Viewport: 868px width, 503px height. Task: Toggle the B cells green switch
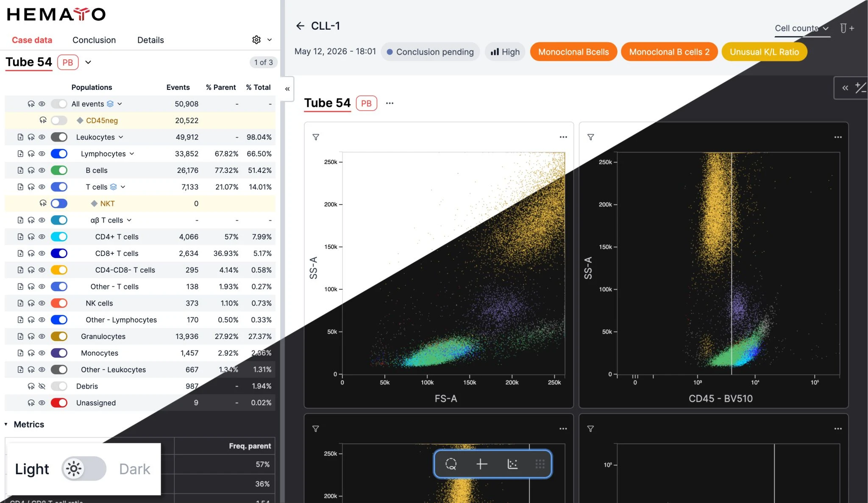59,170
